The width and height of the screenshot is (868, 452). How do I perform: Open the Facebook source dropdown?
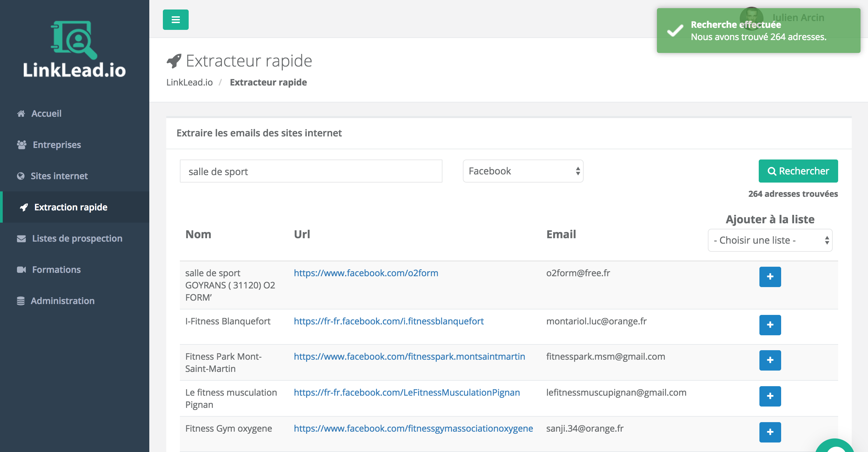pyautogui.click(x=523, y=171)
